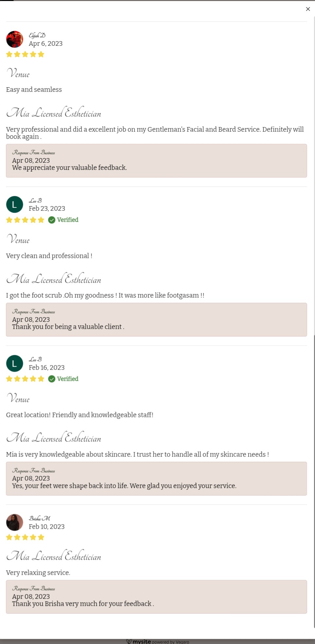Click the star rating on Feb 16 review
This screenshot has width=315, height=644.
point(25,379)
